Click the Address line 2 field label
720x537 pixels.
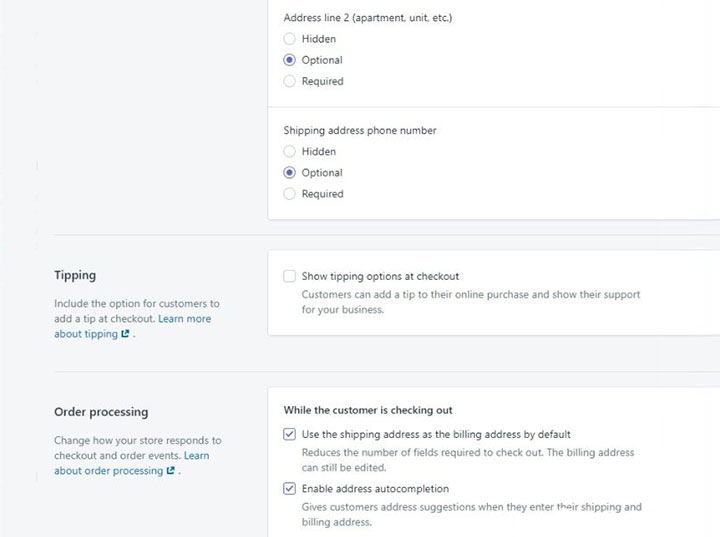tap(368, 18)
